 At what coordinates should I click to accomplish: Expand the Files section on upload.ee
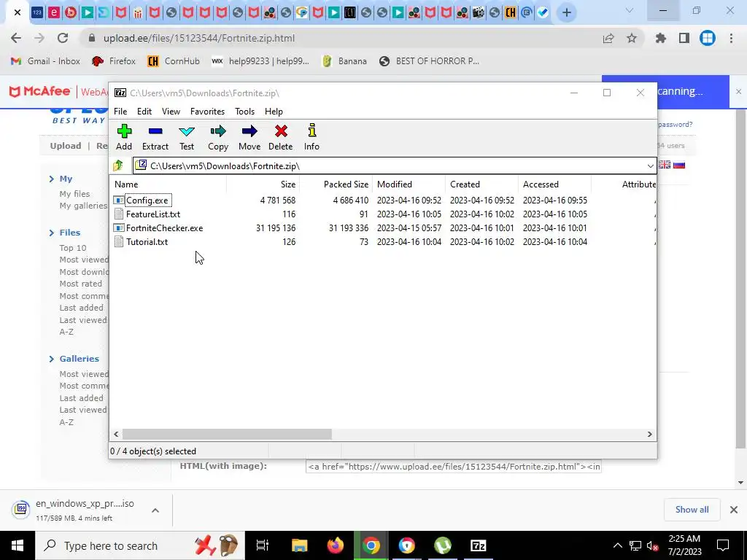pyautogui.click(x=65, y=233)
